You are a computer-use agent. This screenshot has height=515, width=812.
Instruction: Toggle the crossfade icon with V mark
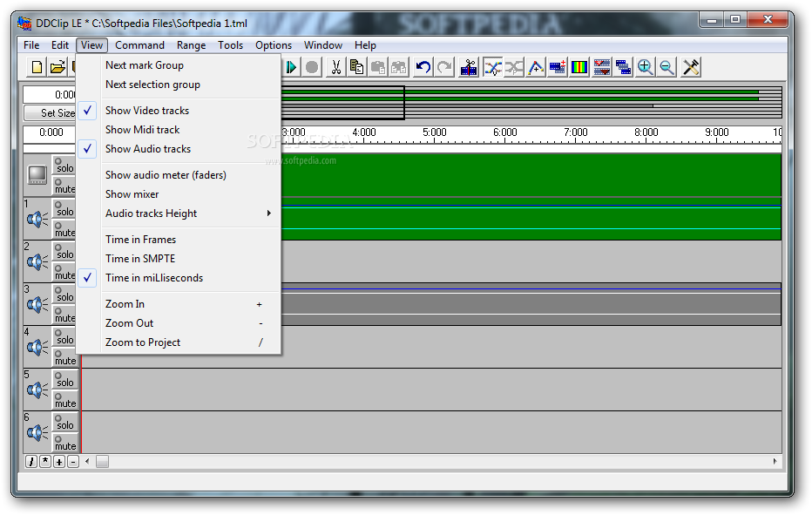493,67
